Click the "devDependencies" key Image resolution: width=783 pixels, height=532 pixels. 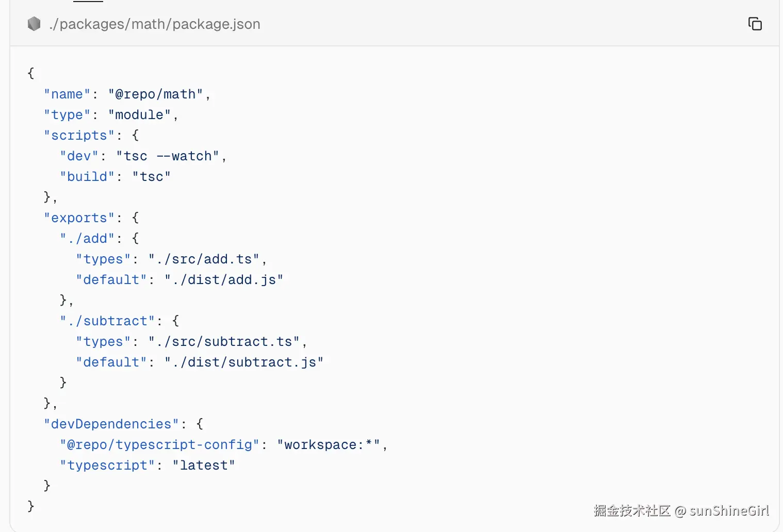111,424
